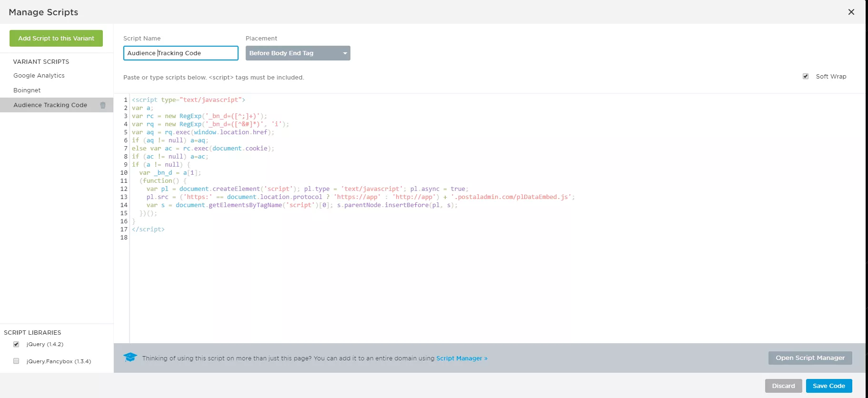Image resolution: width=868 pixels, height=398 pixels.
Task: Click the Save Code button
Action: point(829,386)
